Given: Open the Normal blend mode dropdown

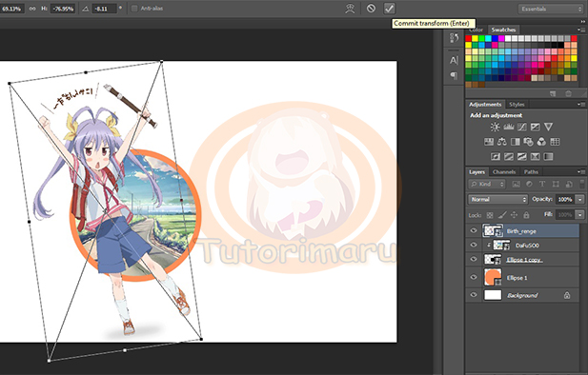Looking at the screenshot, I should click(x=497, y=199).
